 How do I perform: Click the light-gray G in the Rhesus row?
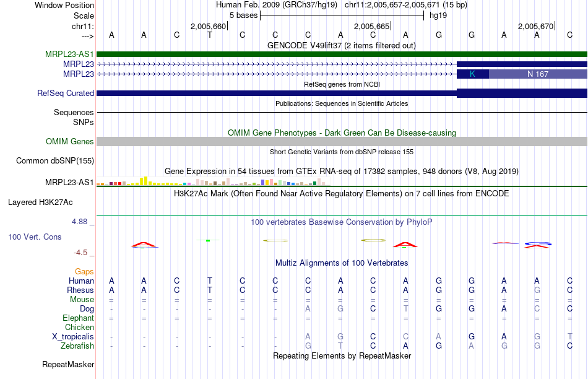click(537, 290)
